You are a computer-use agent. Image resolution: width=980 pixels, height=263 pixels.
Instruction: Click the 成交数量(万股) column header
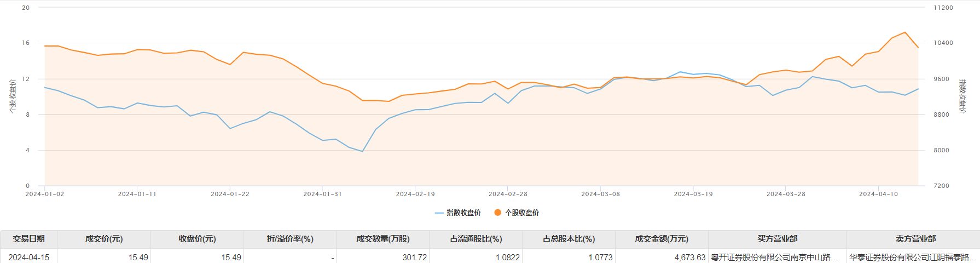383,239
